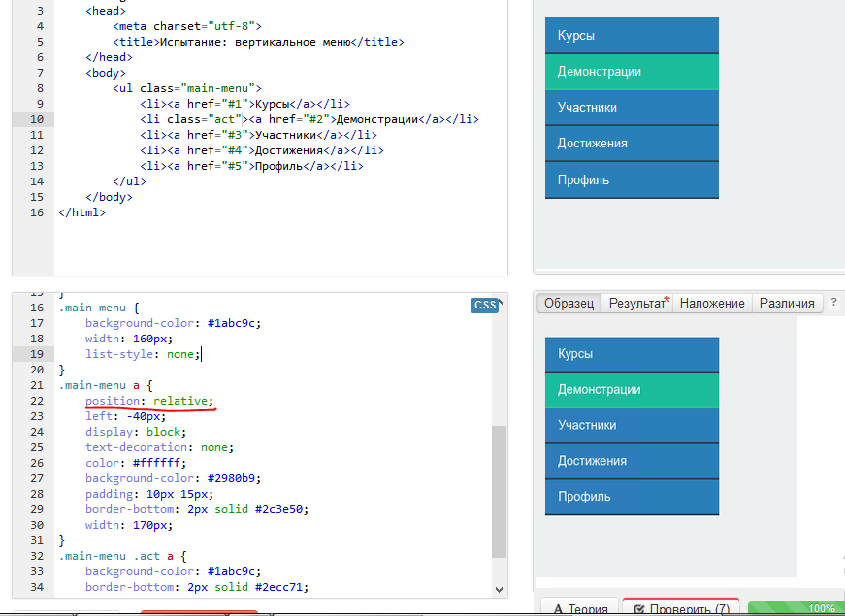
Task: Click the <head> opening tag on line 3
Action: (x=106, y=11)
